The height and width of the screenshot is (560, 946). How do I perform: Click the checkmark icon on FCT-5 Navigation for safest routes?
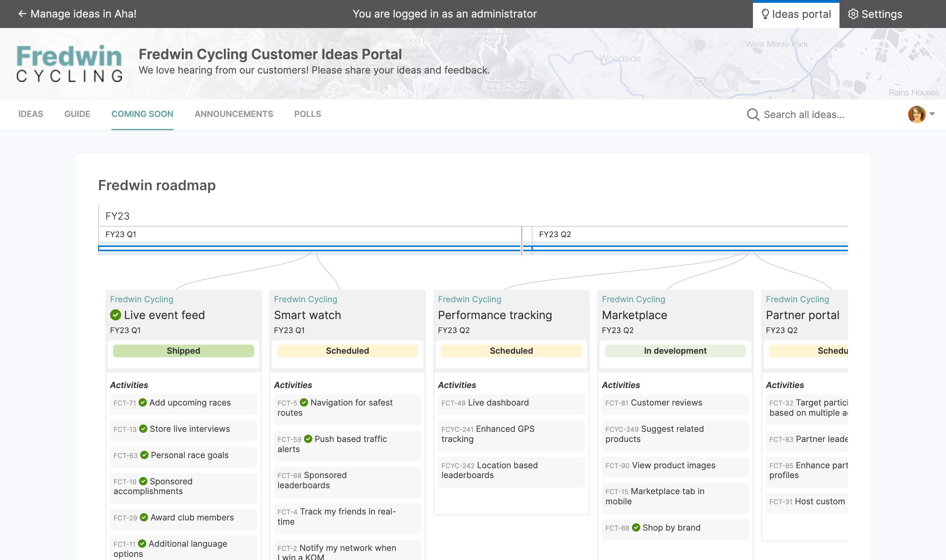point(304,402)
